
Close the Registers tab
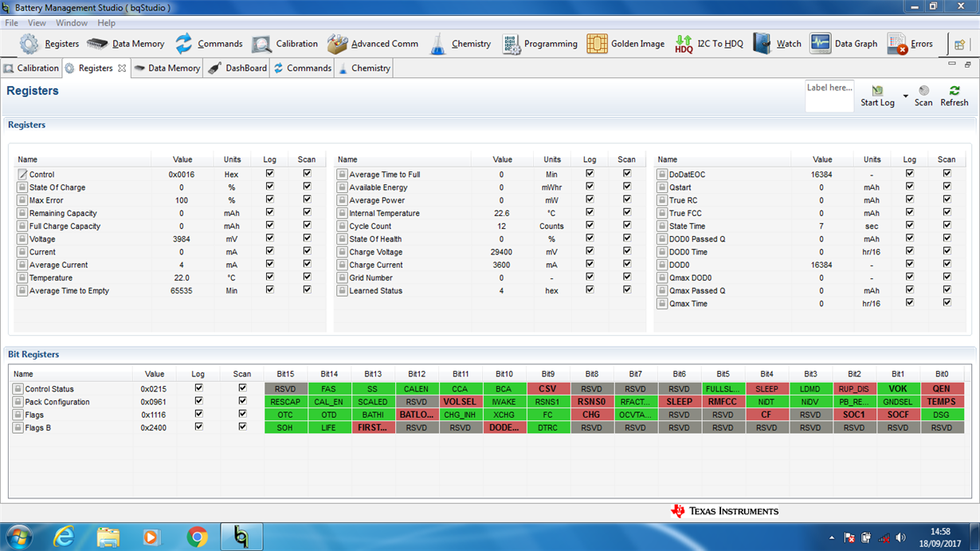pyautogui.click(x=122, y=69)
